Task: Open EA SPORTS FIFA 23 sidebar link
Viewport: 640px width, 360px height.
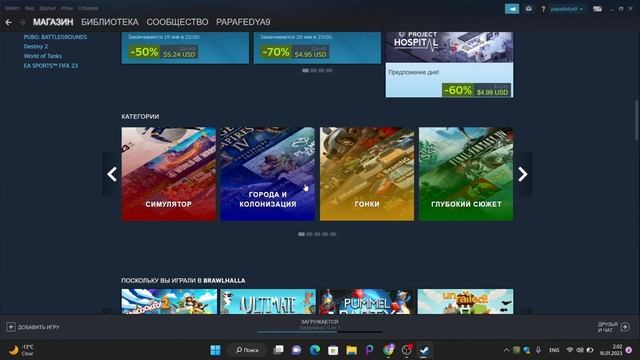Action: tap(51, 66)
